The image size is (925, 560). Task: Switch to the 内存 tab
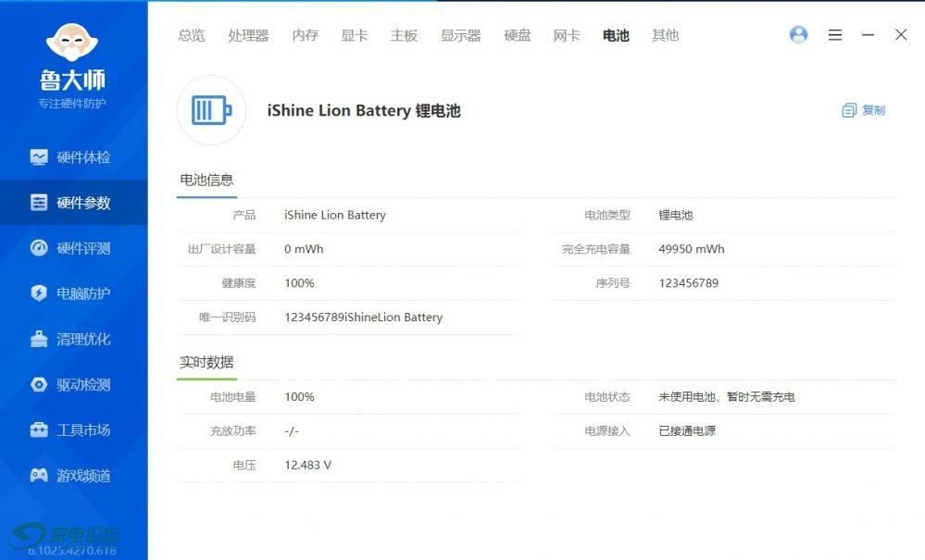[305, 35]
